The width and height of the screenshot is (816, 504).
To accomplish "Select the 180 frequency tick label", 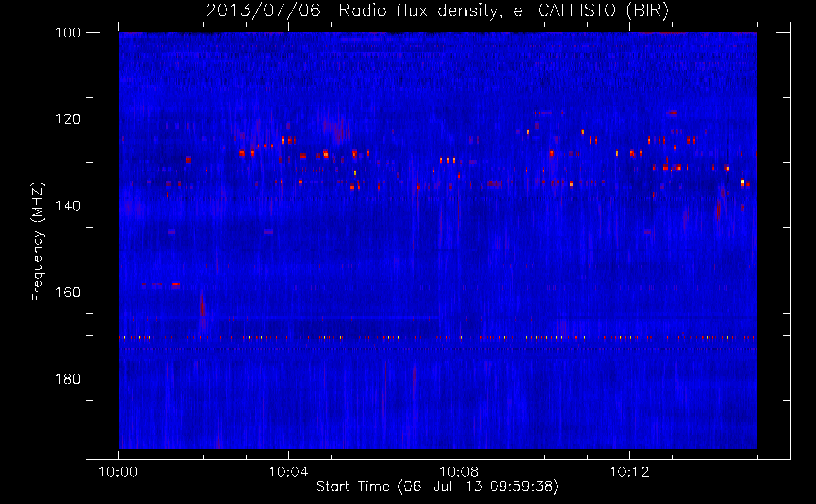I will tap(68, 379).
